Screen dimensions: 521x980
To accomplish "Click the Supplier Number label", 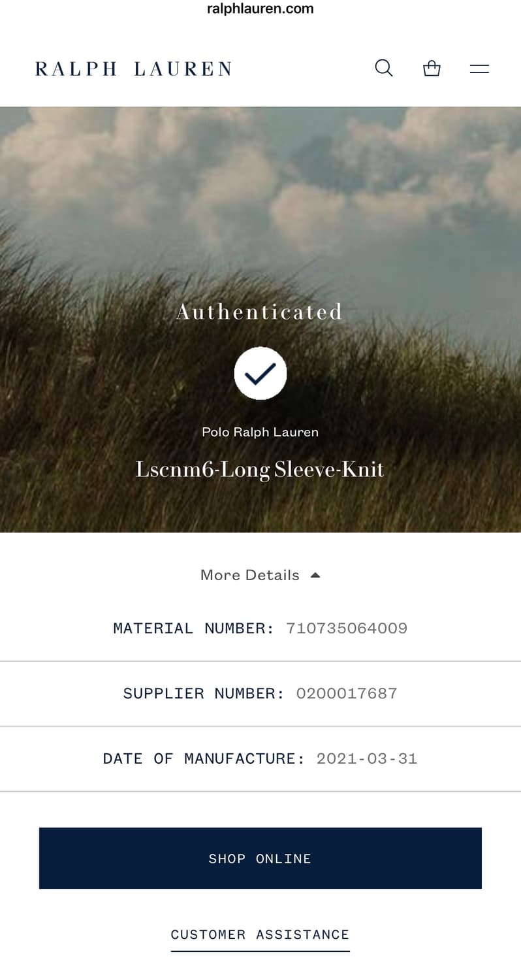I will pos(204,693).
